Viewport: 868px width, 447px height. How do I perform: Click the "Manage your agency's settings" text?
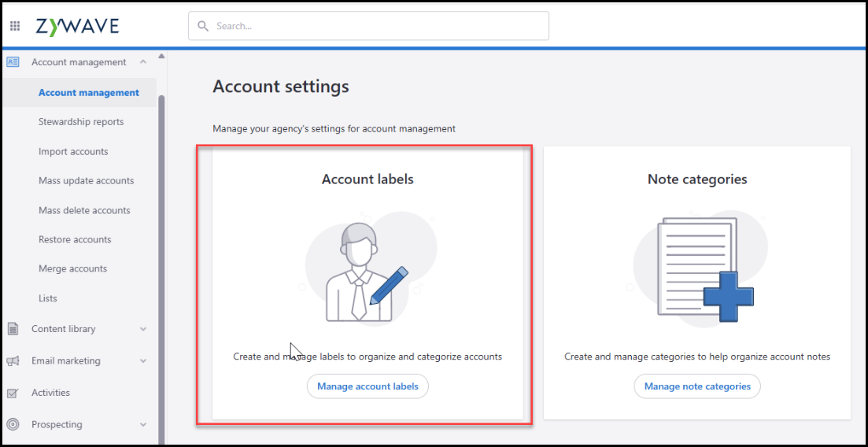334,129
